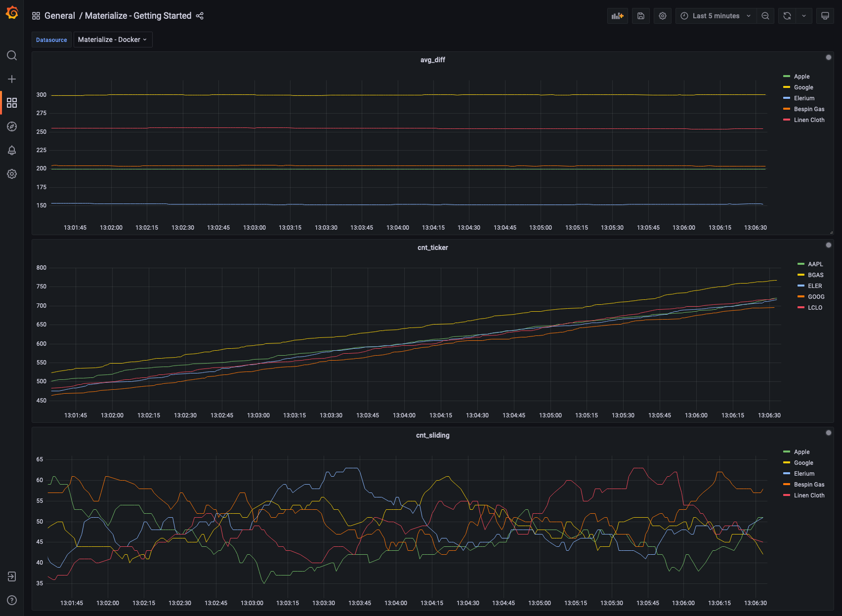Viewport: 842px width, 616px height.
Task: Toggle Linen Cloth series in avg_diff legend
Action: point(809,120)
